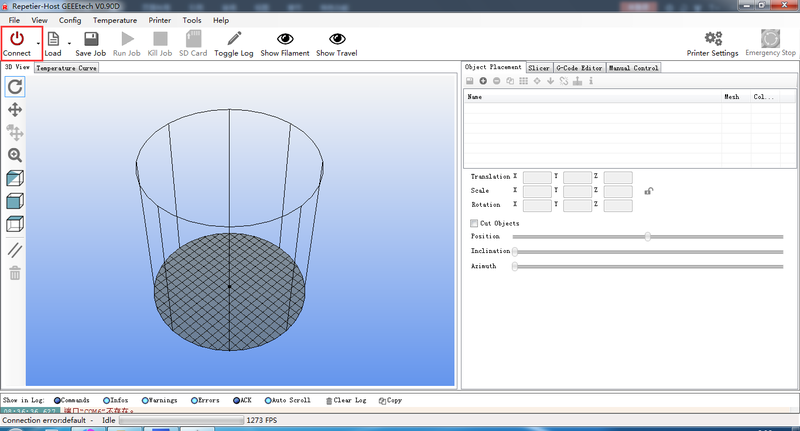Switch to G-Code Editor tab
800x431 pixels.
click(x=580, y=68)
